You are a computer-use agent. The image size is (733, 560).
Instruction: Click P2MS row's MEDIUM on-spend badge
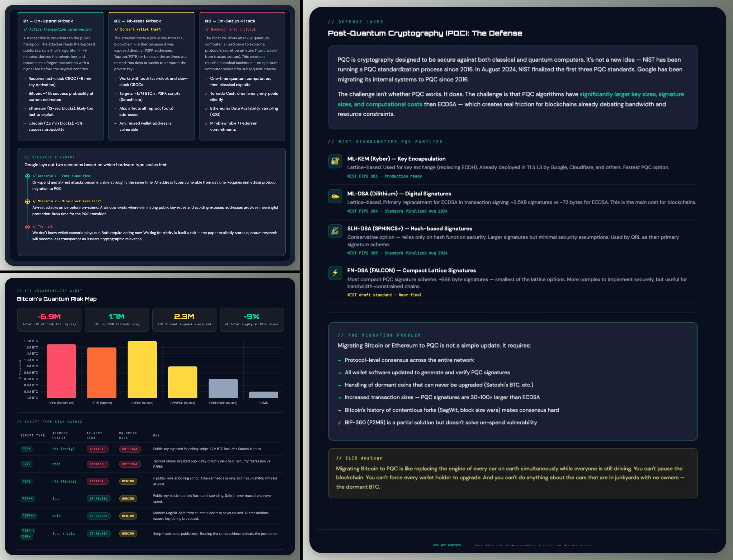[128, 481]
